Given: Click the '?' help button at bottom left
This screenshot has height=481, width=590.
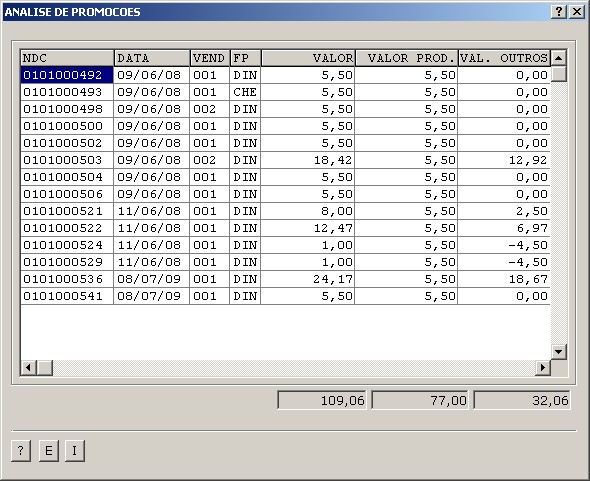Looking at the screenshot, I should point(21,451).
